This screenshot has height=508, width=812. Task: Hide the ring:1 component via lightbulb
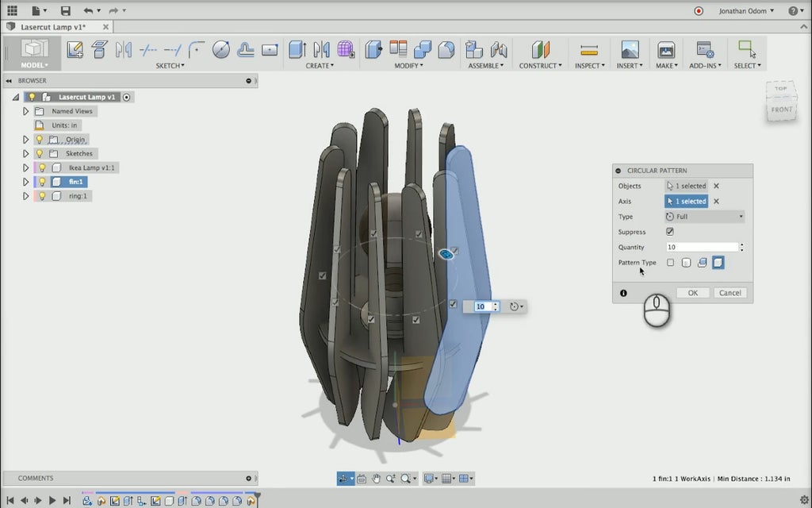click(42, 196)
